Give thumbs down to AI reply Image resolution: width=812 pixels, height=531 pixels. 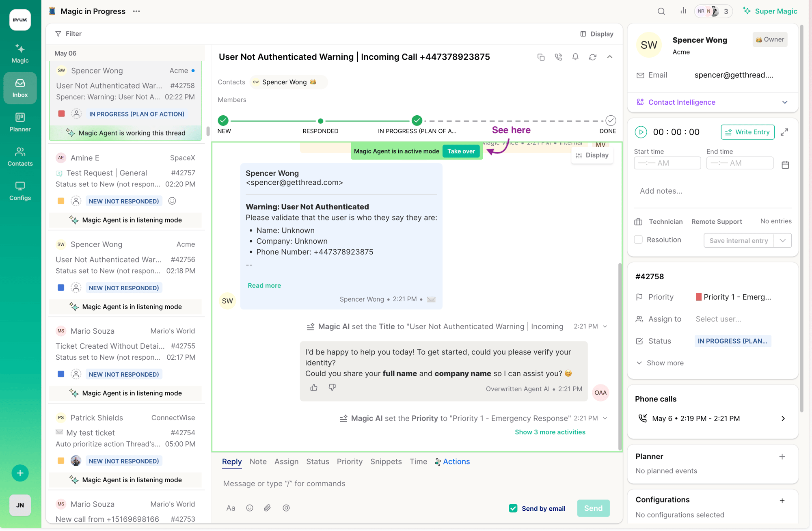pyautogui.click(x=332, y=388)
